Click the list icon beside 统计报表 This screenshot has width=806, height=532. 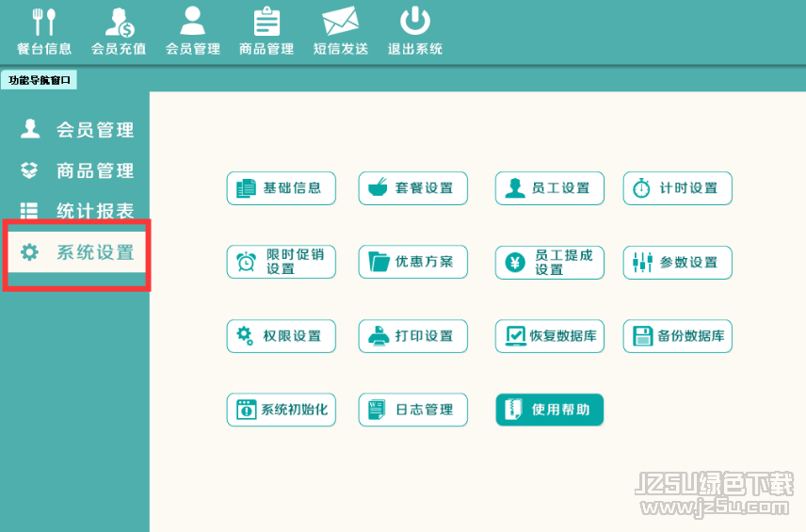29,210
